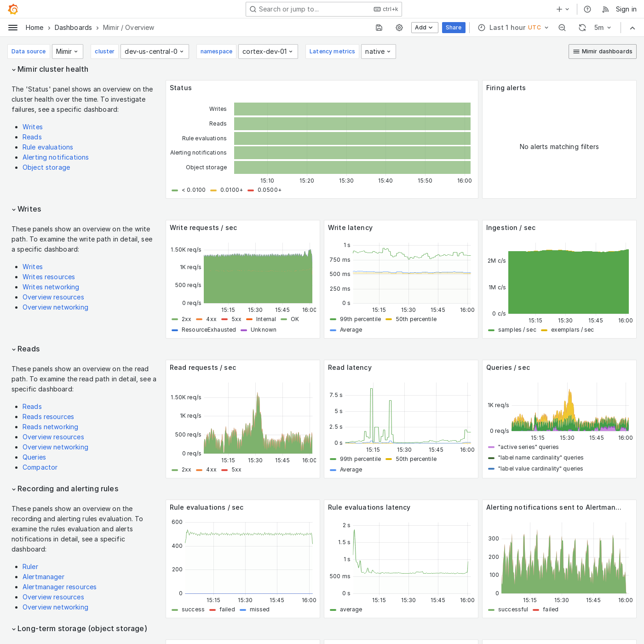644x644 pixels.
Task: Open Object storage link
Action: (x=46, y=167)
